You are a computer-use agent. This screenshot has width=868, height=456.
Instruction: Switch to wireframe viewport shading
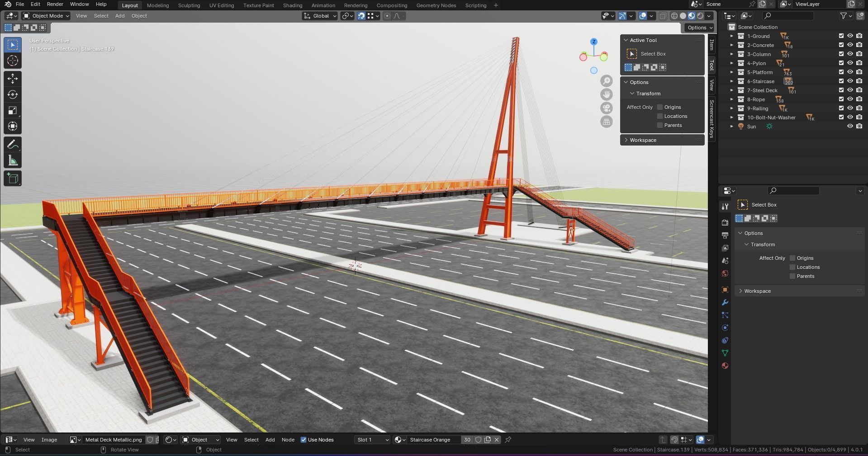(x=674, y=16)
